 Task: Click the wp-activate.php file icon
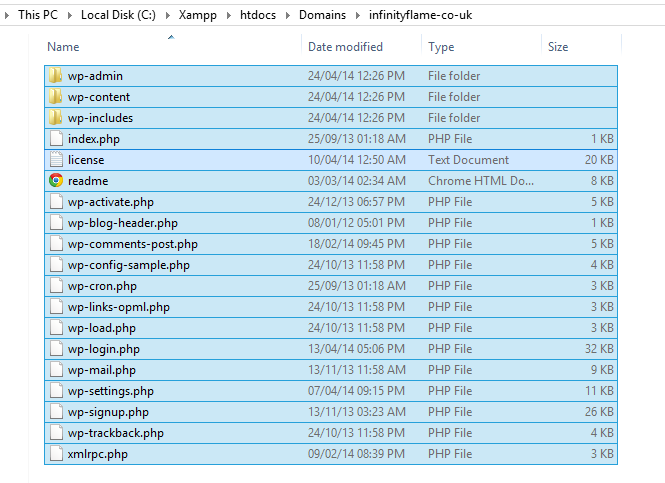click(x=56, y=202)
